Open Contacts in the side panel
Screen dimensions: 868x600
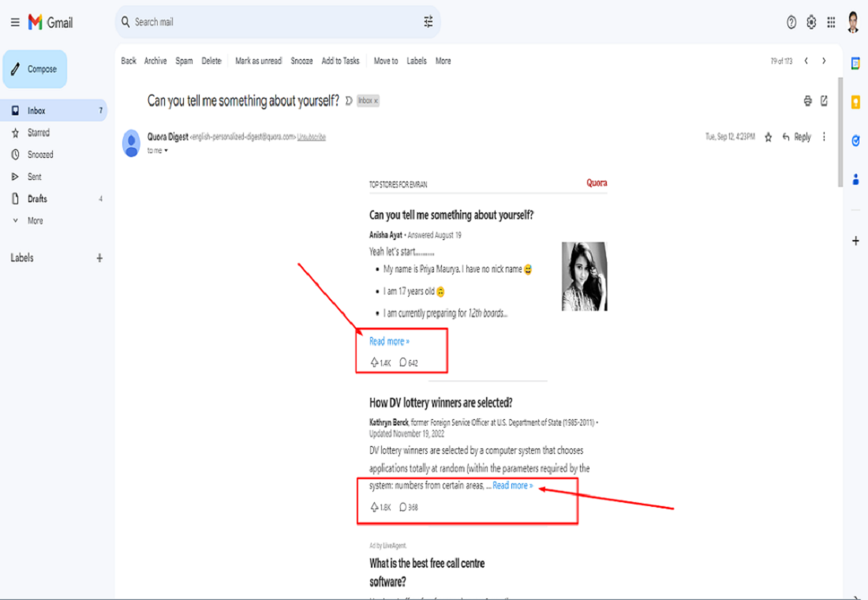click(x=855, y=179)
